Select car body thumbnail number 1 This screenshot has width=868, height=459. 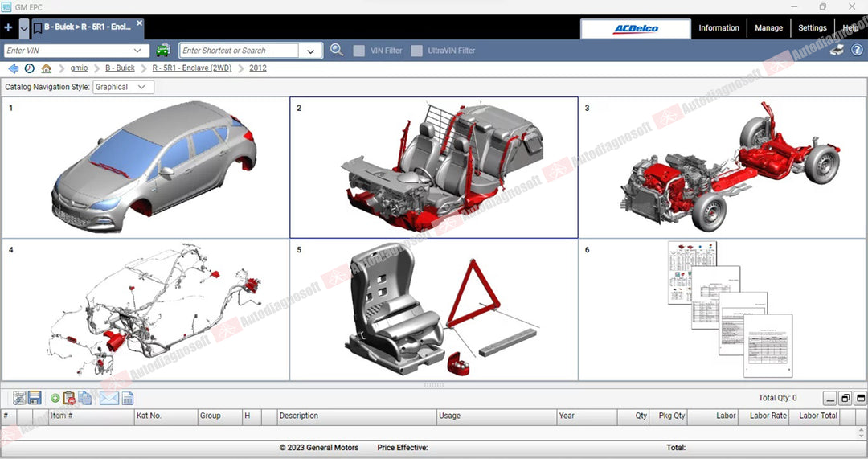[145, 168]
